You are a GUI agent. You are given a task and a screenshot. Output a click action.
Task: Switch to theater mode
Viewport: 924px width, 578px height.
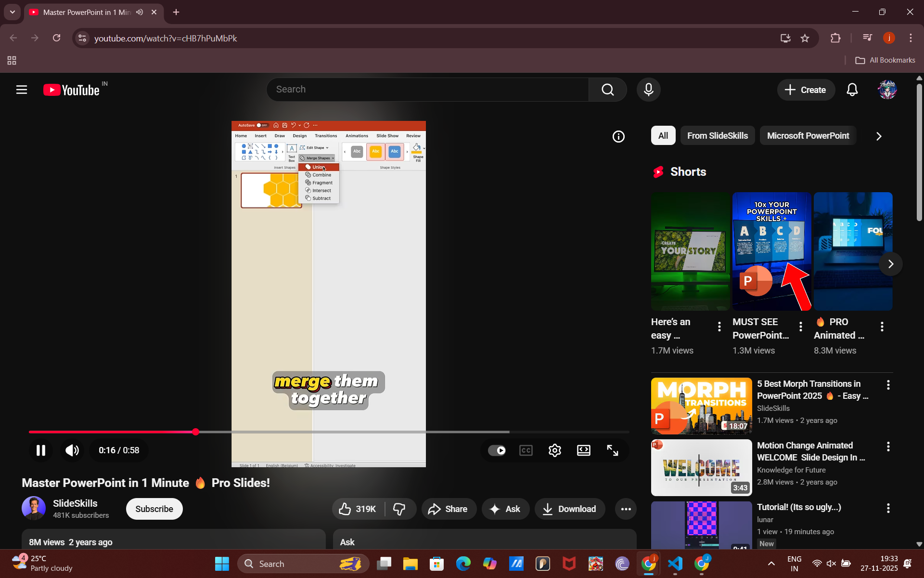pos(583,450)
